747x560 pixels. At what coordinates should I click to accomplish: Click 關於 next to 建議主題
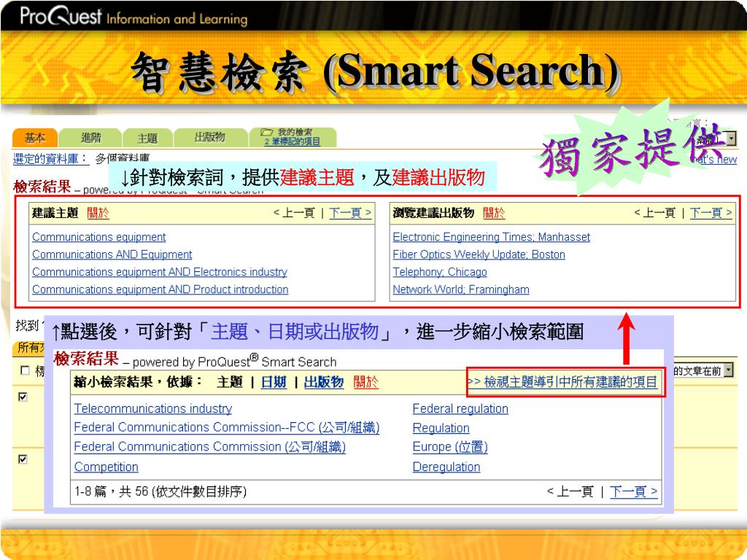pos(98,213)
